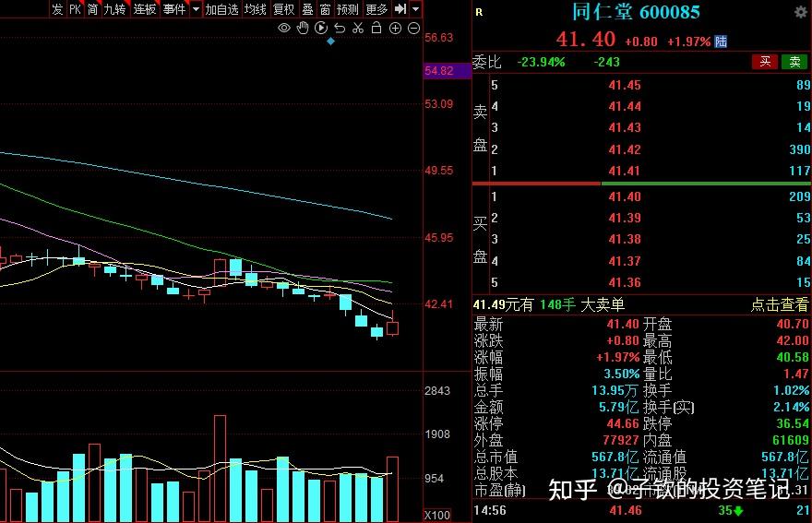Click the 外盘 77927 value

pos(620,440)
